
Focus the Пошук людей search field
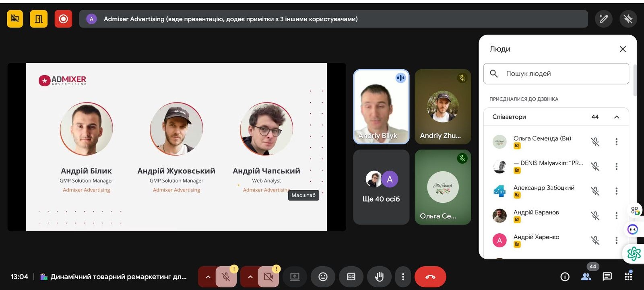tap(556, 74)
